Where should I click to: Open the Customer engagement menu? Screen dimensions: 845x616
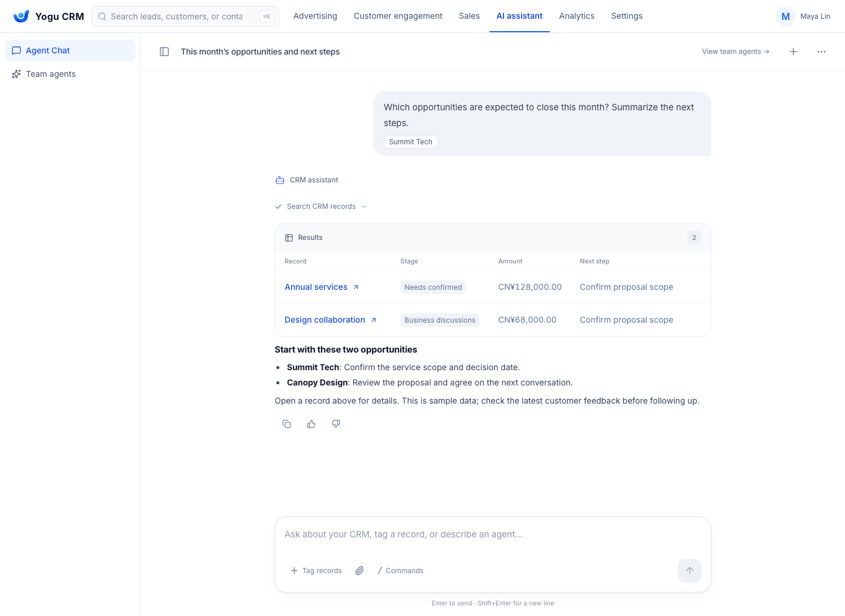pyautogui.click(x=398, y=16)
